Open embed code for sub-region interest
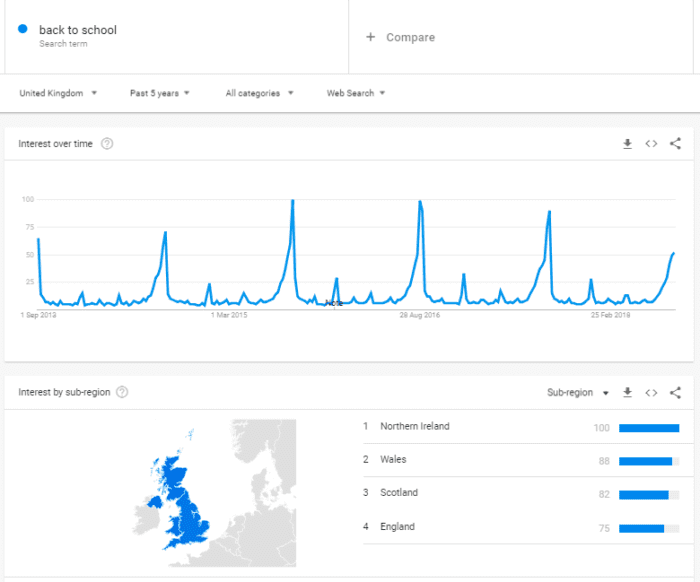 click(x=651, y=393)
